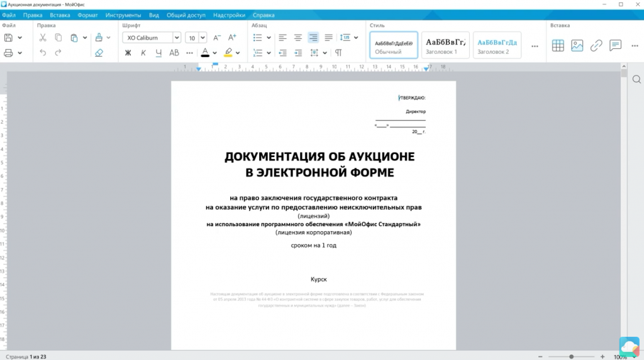Open more Вставка options ellipsis
Viewport: 644px width, 360px height.
click(x=635, y=46)
